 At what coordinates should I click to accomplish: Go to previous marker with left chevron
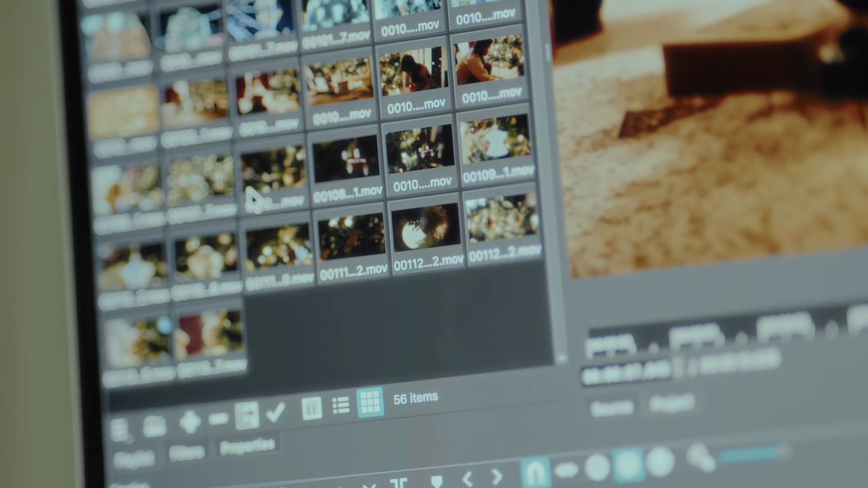[468, 478]
